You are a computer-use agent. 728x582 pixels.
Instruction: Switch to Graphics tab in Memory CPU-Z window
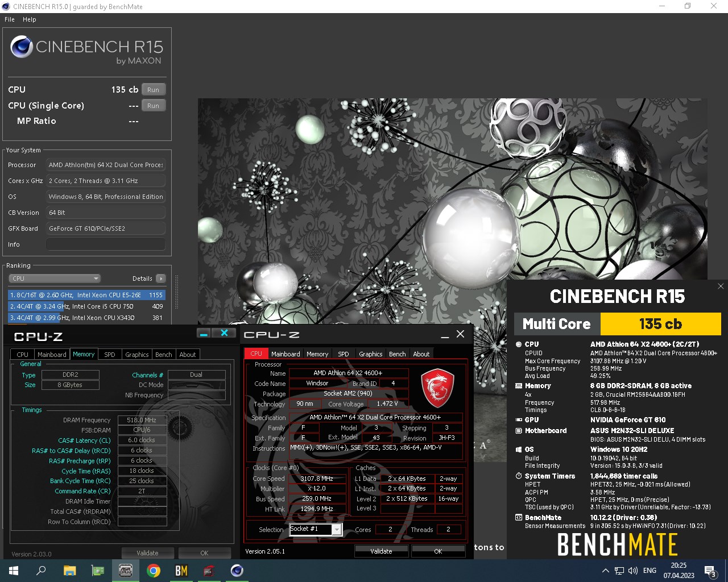(137, 355)
